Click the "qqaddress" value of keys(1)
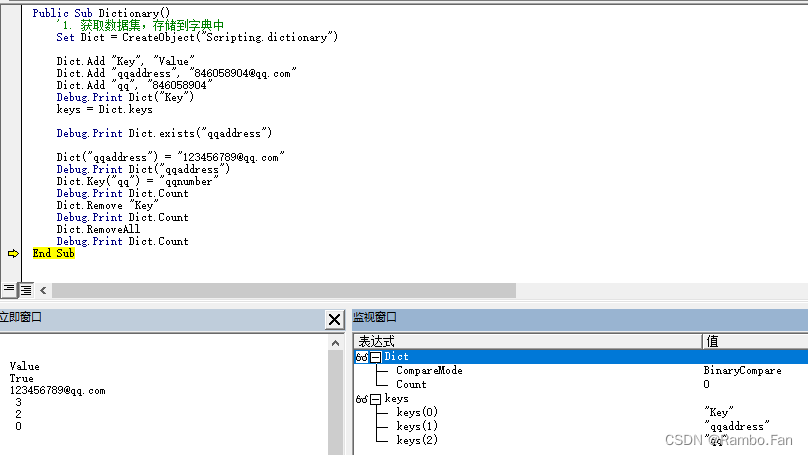The height and width of the screenshot is (455, 808). click(x=736, y=426)
